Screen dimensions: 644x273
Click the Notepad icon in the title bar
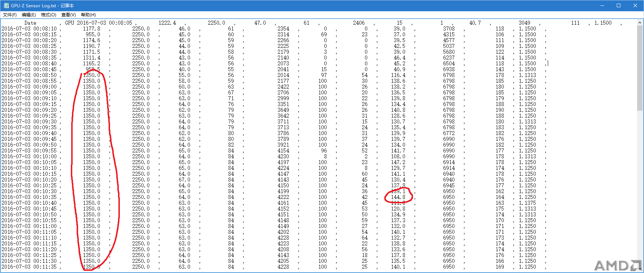pos(6,5)
